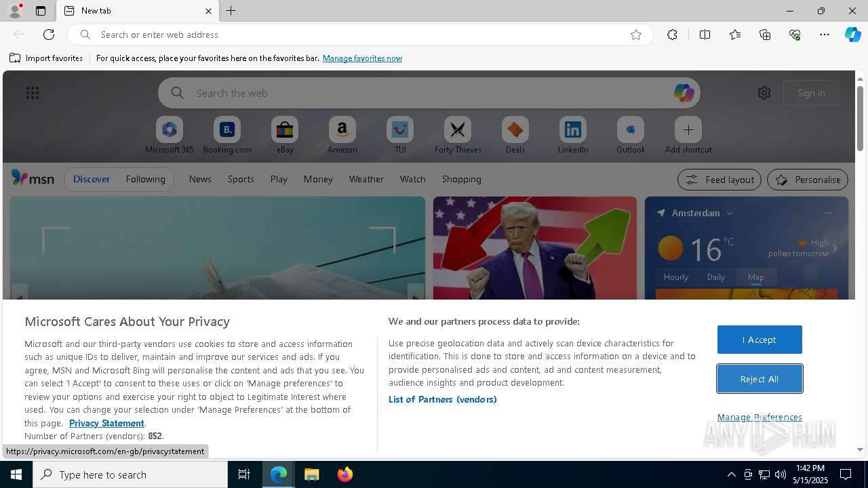Open the apps grid launcher
The image size is (868, 488).
[x=33, y=93]
